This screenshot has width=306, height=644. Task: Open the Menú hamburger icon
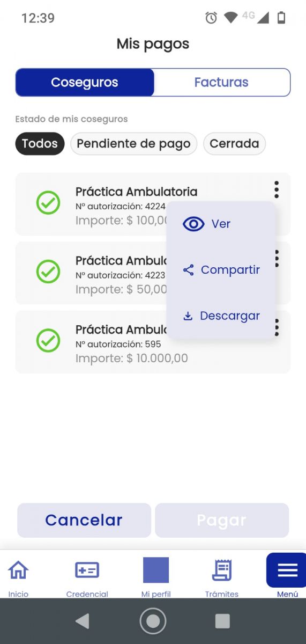[x=287, y=570]
